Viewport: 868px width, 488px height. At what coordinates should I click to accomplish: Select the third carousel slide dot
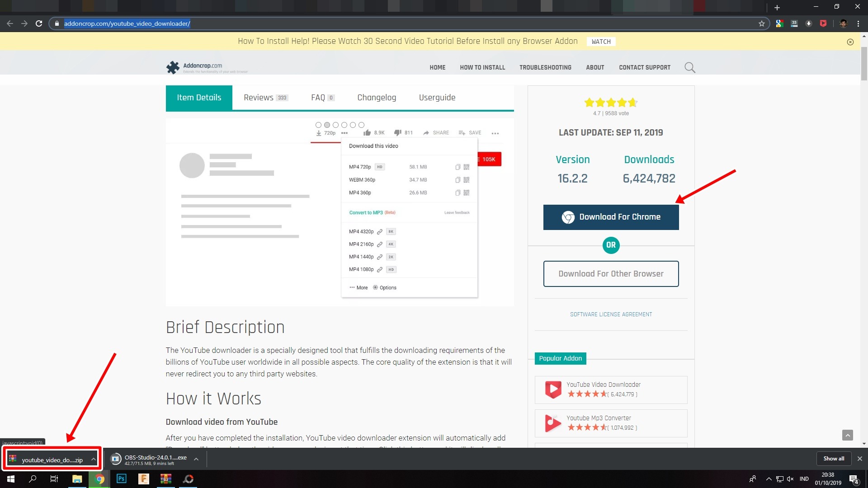pos(335,125)
